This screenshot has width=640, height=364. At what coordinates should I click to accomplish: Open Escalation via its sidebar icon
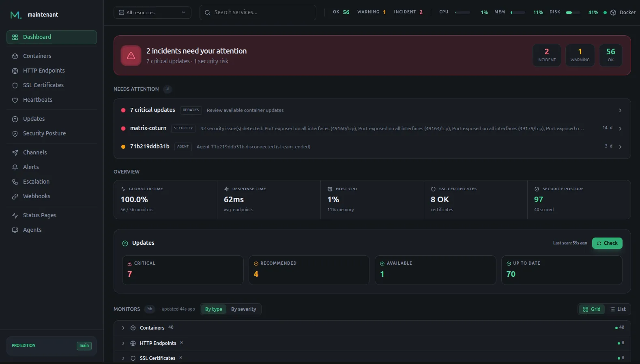click(15, 182)
